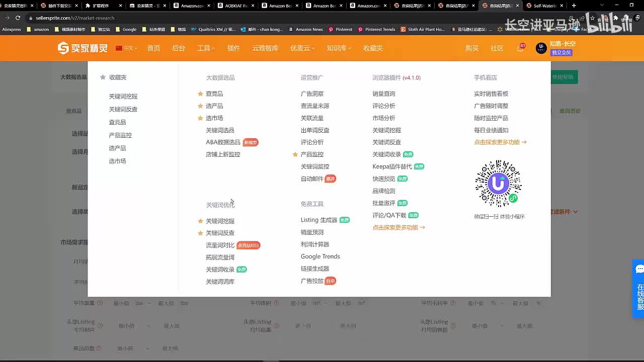The image size is (644, 362).
Task: Open 广告洞察 under 运营推广
Action: point(312,94)
